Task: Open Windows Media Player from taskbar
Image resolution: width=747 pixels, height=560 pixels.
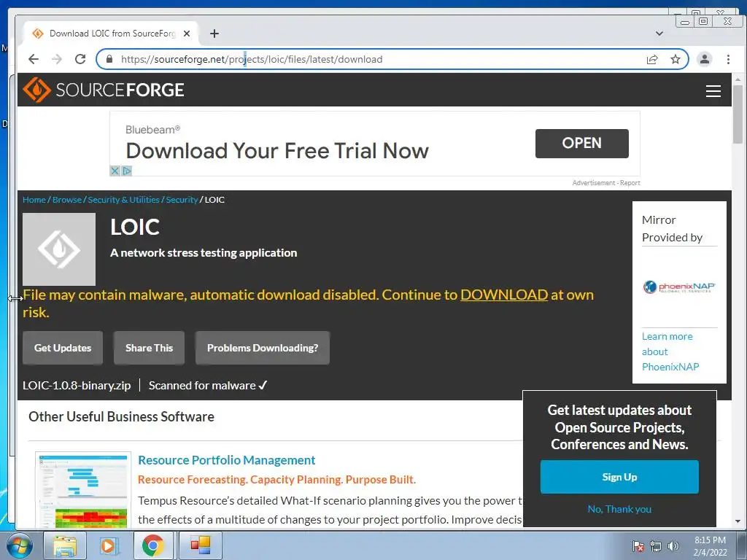Action: [108, 545]
